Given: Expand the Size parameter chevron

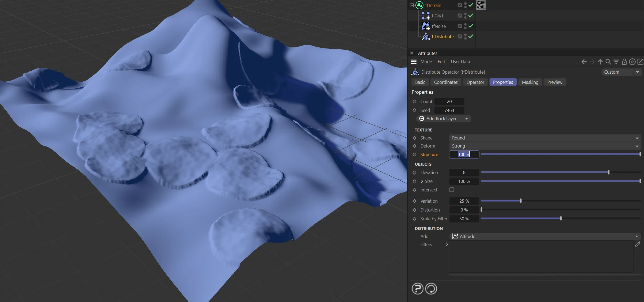Looking at the screenshot, I should pyautogui.click(x=422, y=181).
